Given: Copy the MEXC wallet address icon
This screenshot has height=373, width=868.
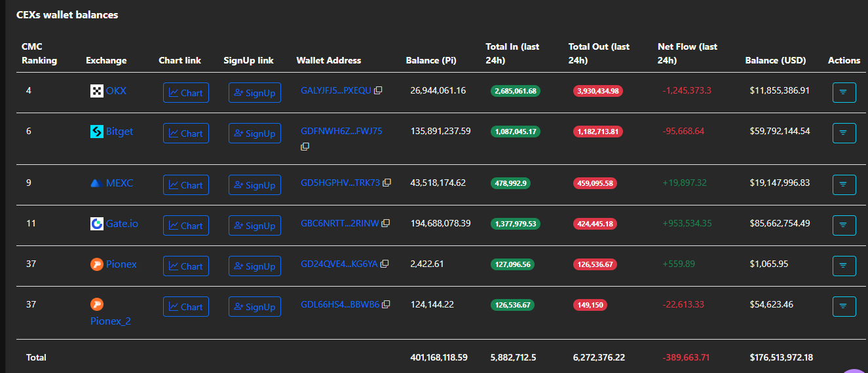Looking at the screenshot, I should [x=387, y=183].
